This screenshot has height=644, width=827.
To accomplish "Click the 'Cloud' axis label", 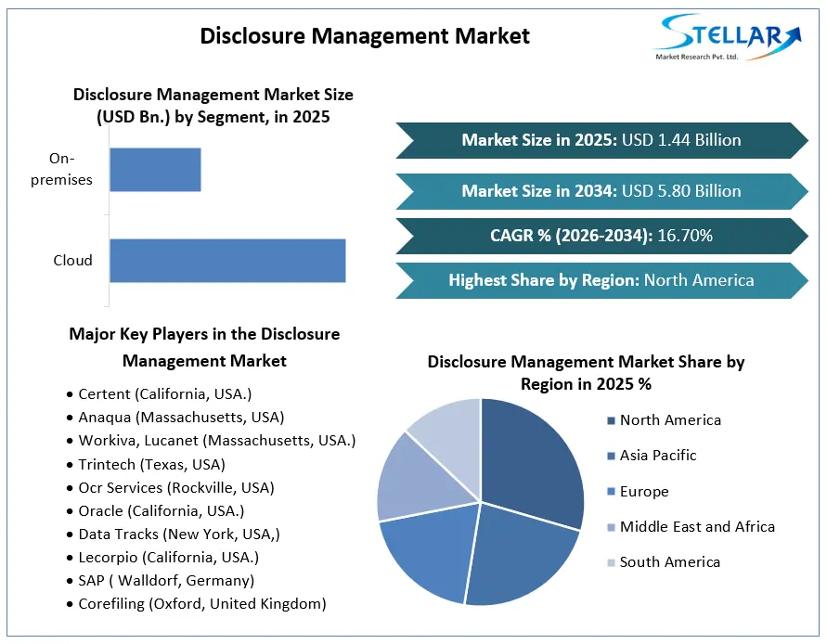I will (72, 261).
